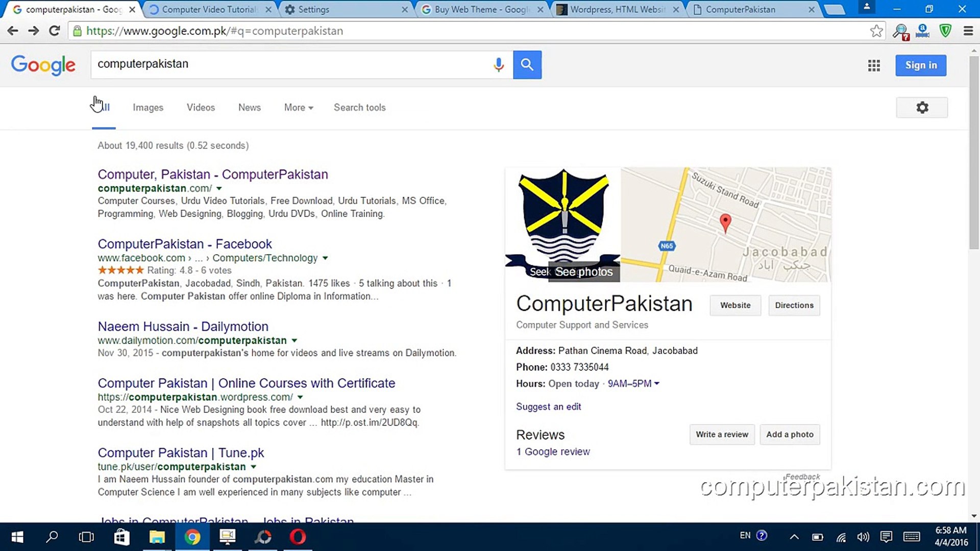Image resolution: width=980 pixels, height=551 pixels.
Task: Expand the computerpakistan.com result options arrow
Action: pos(219,188)
